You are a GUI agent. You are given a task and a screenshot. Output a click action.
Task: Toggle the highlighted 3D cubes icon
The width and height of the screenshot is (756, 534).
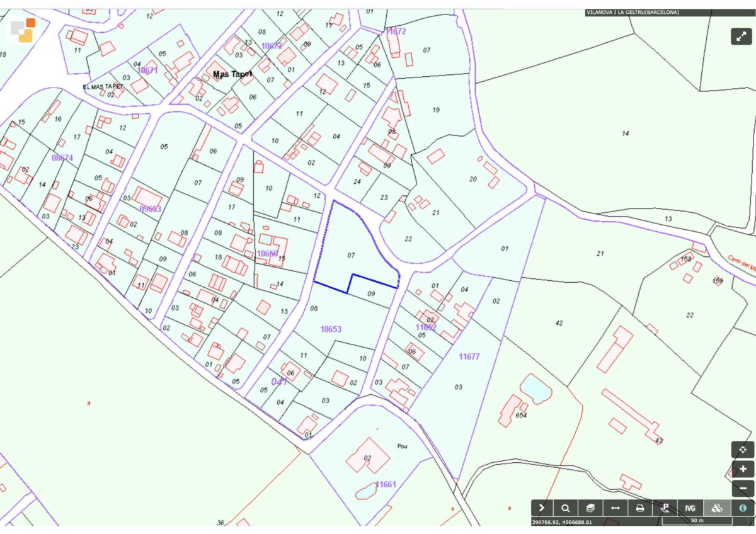(717, 508)
